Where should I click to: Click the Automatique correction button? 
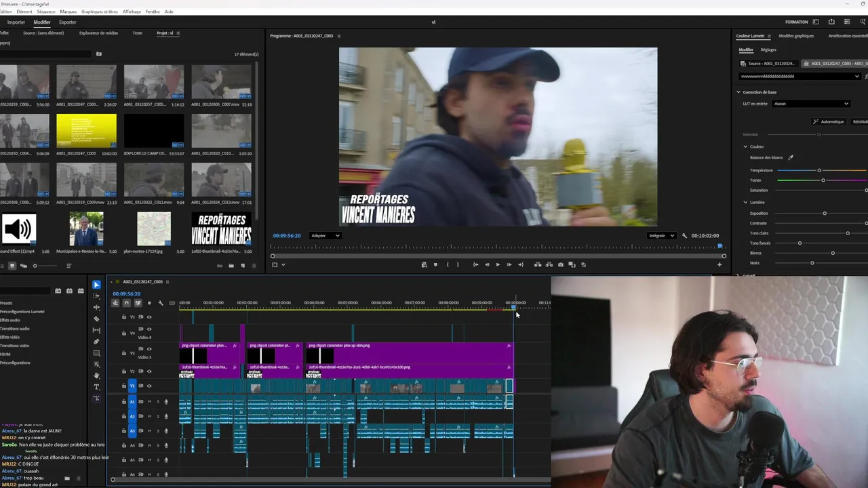tap(829, 122)
